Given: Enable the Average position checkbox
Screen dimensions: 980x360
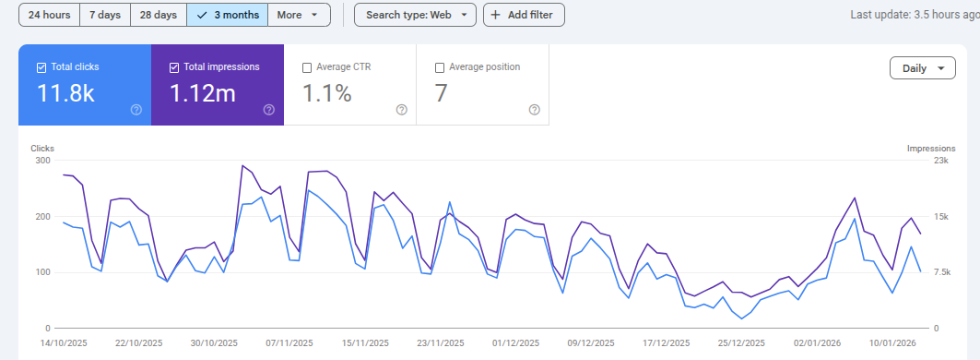Looking at the screenshot, I should pyautogui.click(x=440, y=67).
